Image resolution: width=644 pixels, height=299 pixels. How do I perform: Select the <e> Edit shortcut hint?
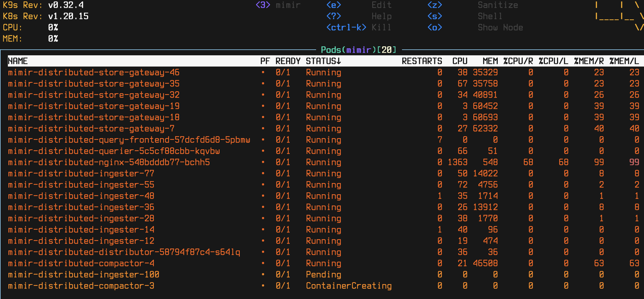pyautogui.click(x=359, y=5)
